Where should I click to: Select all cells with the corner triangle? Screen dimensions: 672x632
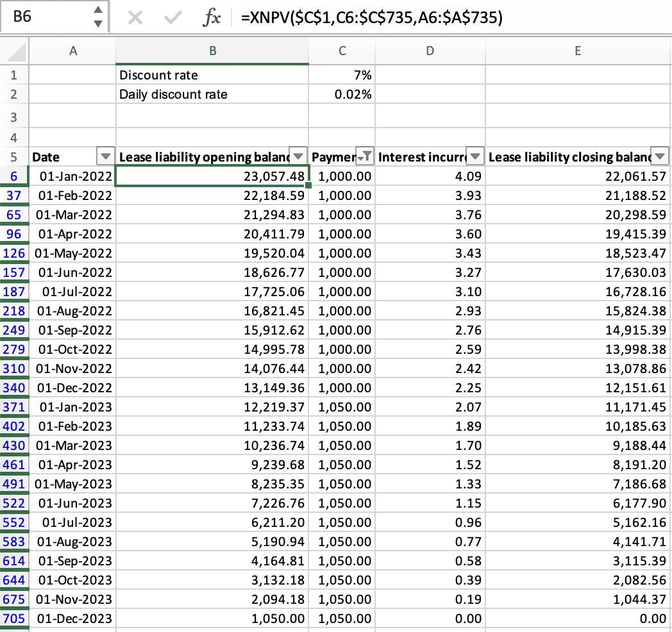click(15, 51)
